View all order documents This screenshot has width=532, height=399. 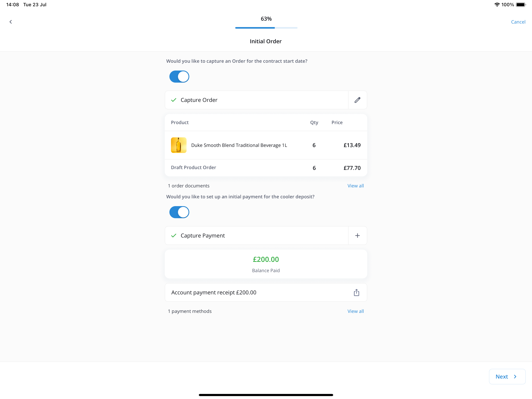pyautogui.click(x=355, y=186)
